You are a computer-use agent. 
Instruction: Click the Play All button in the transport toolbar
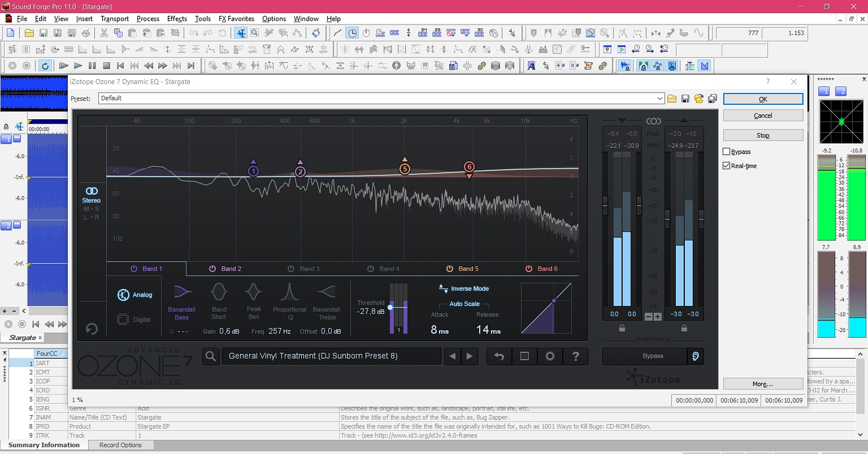pyautogui.click(x=64, y=66)
